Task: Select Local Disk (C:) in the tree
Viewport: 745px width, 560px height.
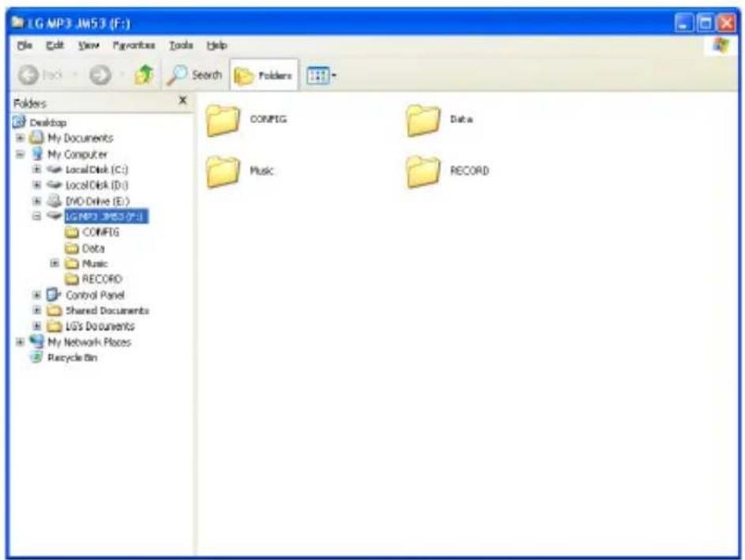Action: (x=97, y=170)
